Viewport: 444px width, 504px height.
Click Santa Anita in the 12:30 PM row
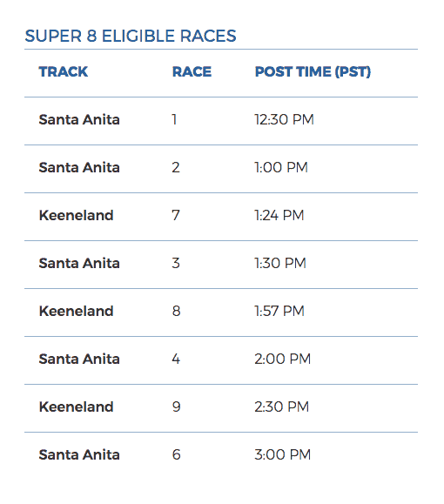point(79,119)
